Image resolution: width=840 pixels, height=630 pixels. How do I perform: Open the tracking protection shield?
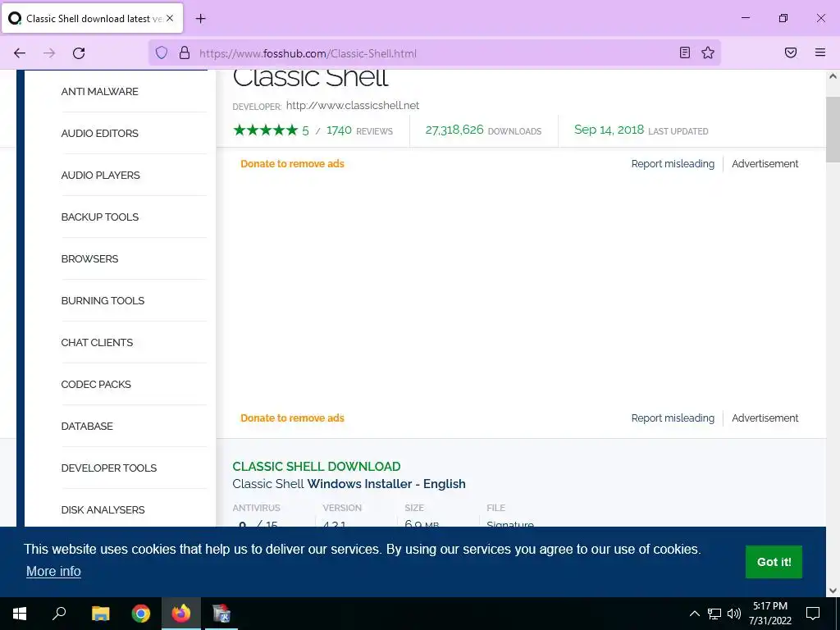pyautogui.click(x=162, y=52)
